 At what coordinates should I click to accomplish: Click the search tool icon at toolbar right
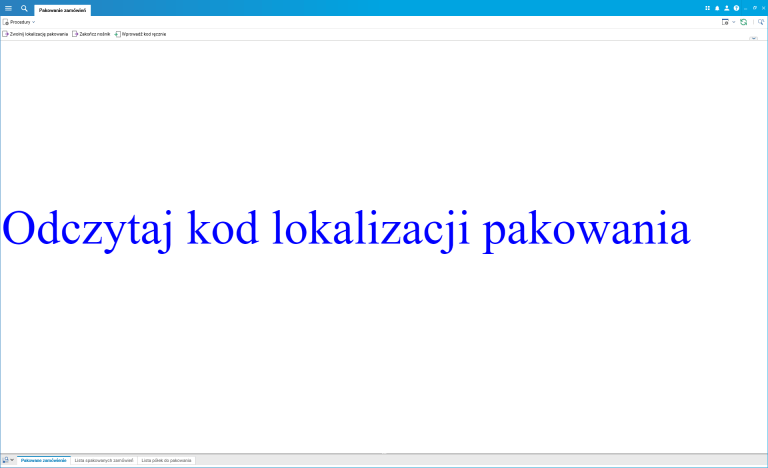pyautogui.click(x=761, y=22)
